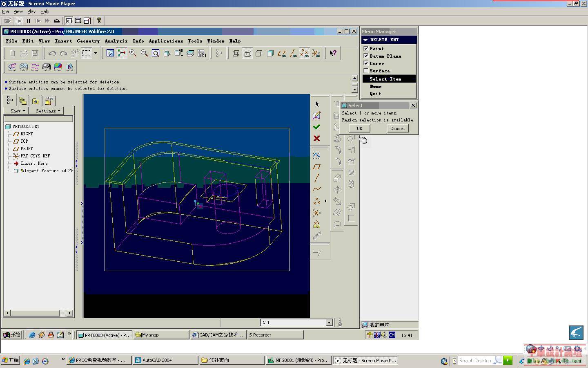Image resolution: width=588 pixels, height=368 pixels.
Task: Click the Refit model to screen icon
Action: [156, 53]
